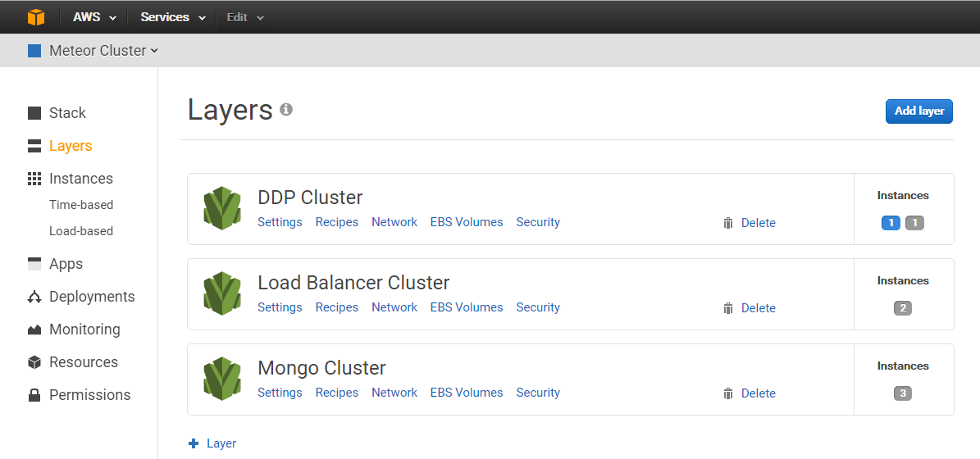Image resolution: width=980 pixels, height=459 pixels.
Task: Open DDP Cluster Security
Action: [538, 222]
